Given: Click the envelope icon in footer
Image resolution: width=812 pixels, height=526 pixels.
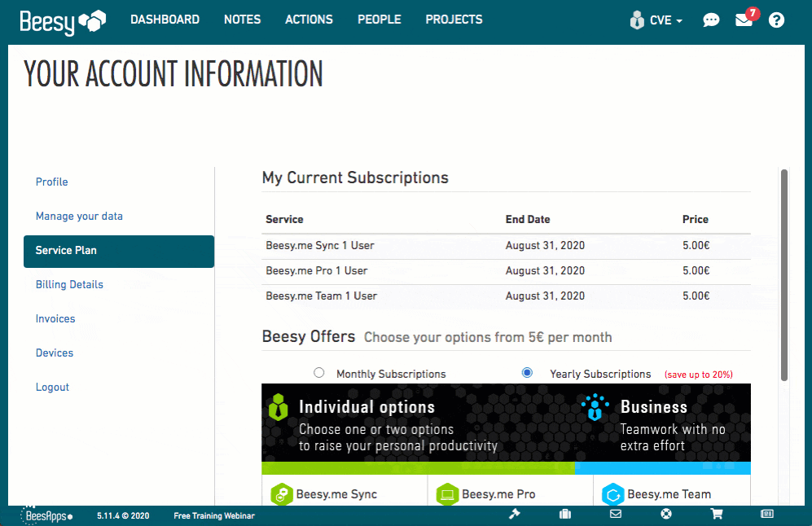Looking at the screenshot, I should pyautogui.click(x=615, y=514).
